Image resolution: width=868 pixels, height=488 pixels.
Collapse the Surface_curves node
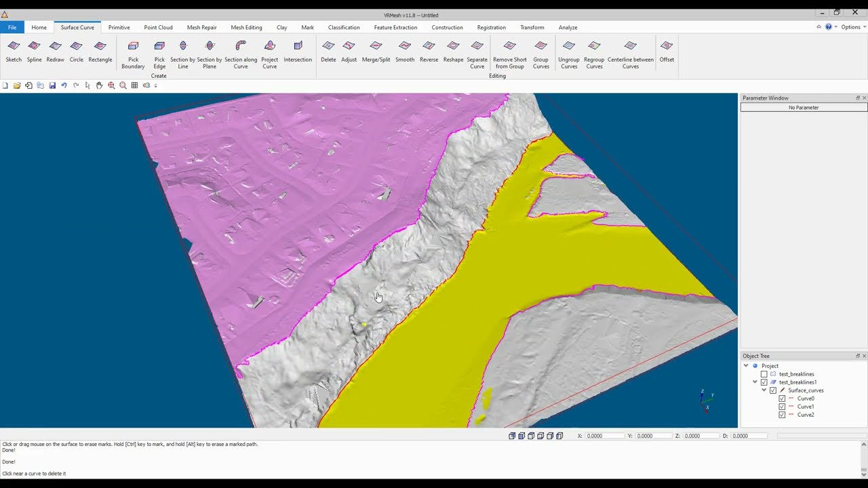point(764,390)
